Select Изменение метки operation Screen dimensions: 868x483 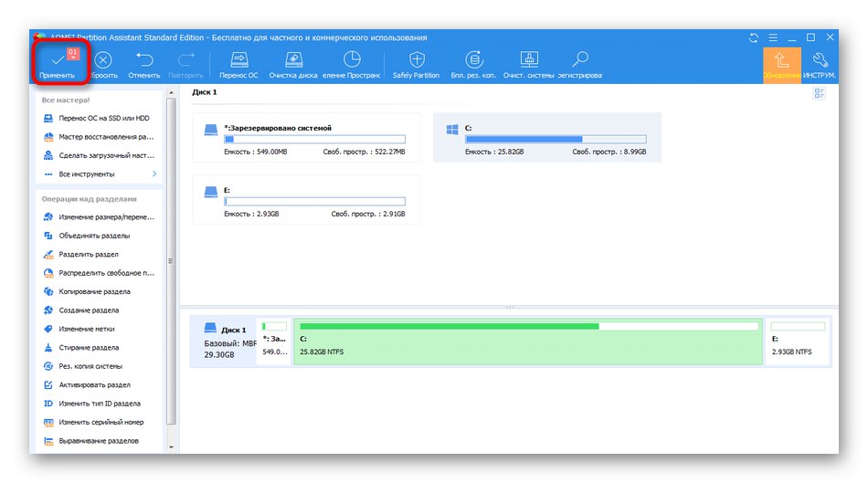click(79, 329)
